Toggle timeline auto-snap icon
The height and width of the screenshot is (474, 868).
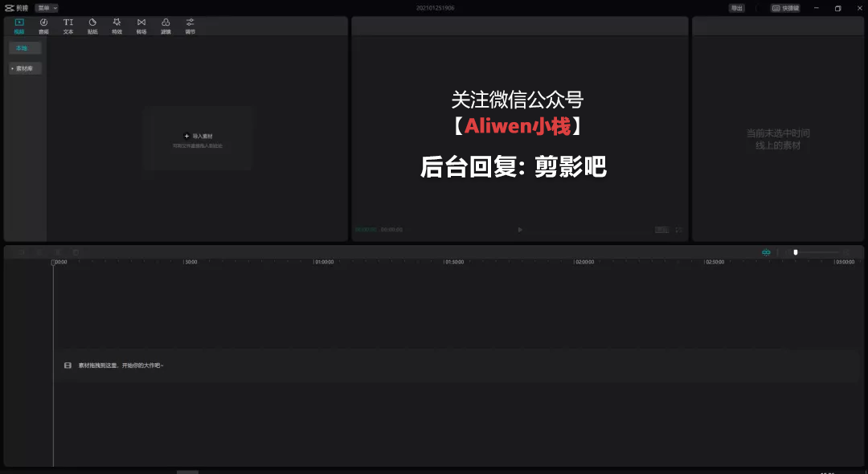coord(766,252)
